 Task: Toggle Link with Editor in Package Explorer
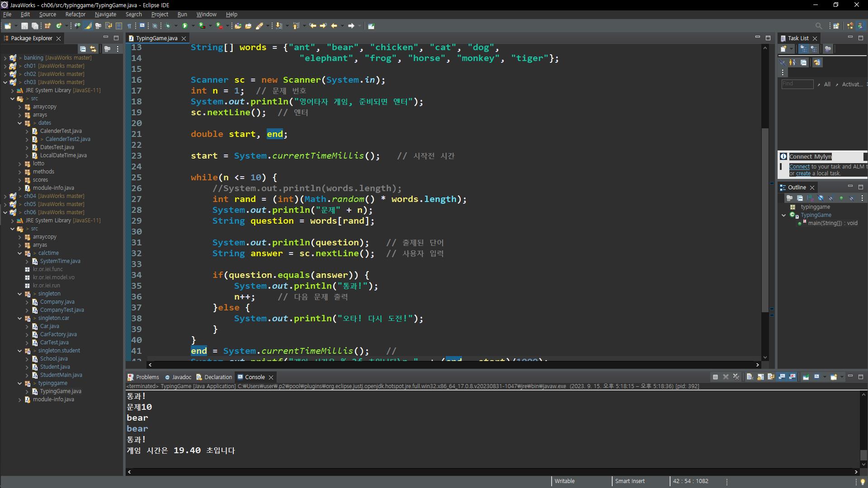pos(93,49)
